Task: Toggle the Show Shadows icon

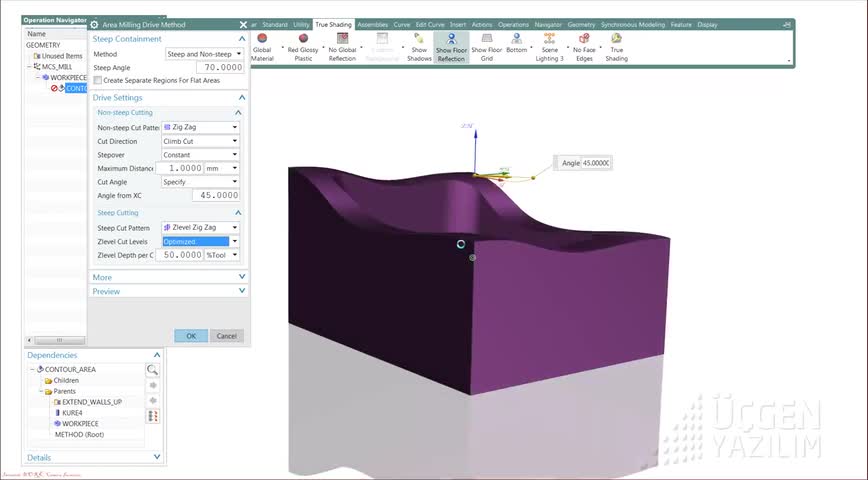Action: coord(419,38)
